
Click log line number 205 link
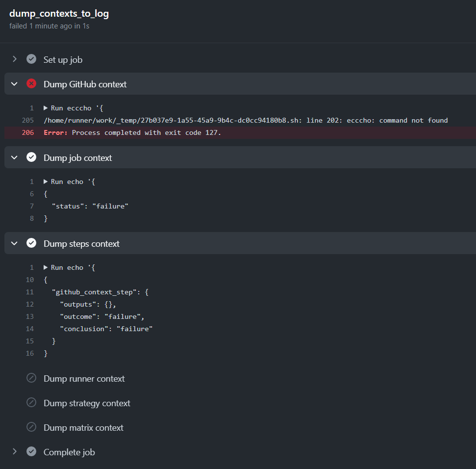tap(27, 120)
